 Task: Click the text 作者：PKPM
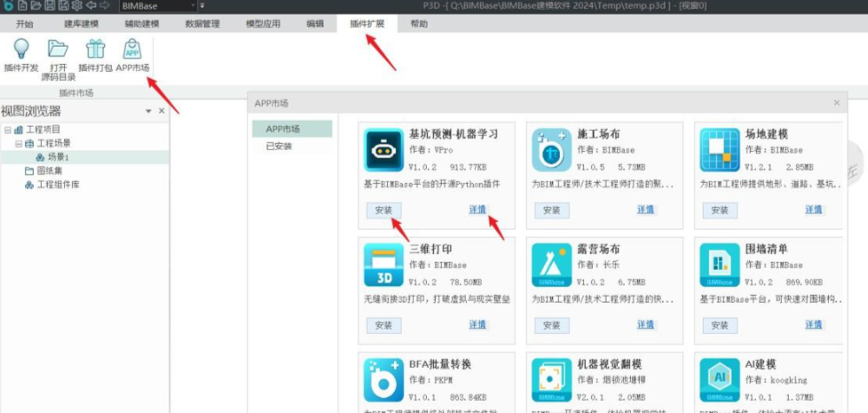(431, 380)
